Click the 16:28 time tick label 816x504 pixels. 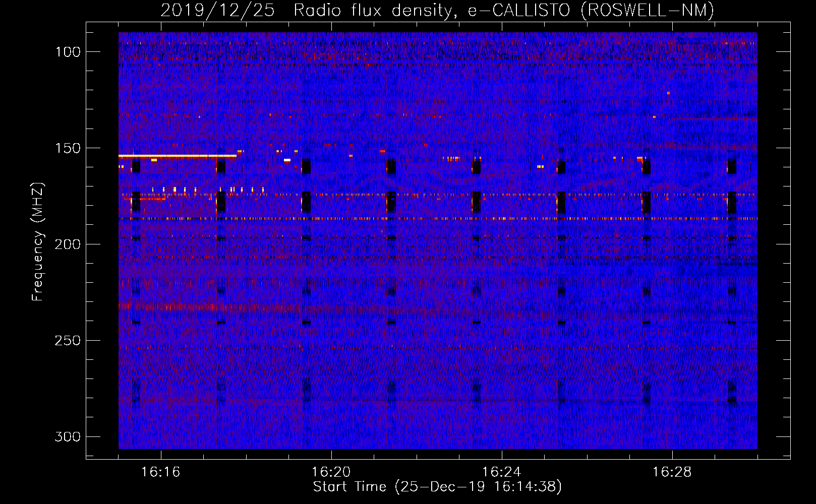(672, 472)
